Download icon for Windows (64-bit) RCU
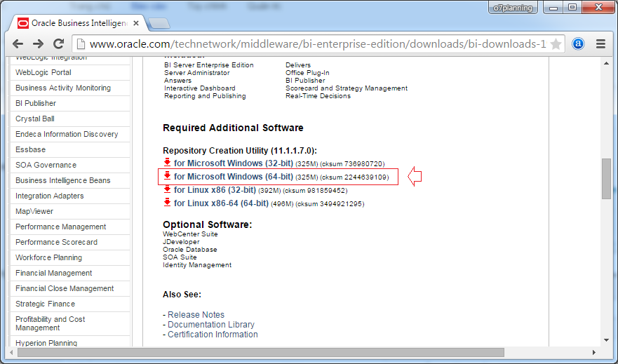The image size is (618, 364). pos(167,175)
